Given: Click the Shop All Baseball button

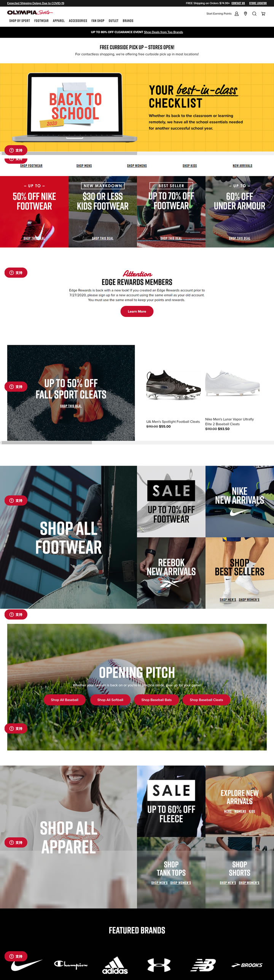Looking at the screenshot, I should [x=65, y=700].
